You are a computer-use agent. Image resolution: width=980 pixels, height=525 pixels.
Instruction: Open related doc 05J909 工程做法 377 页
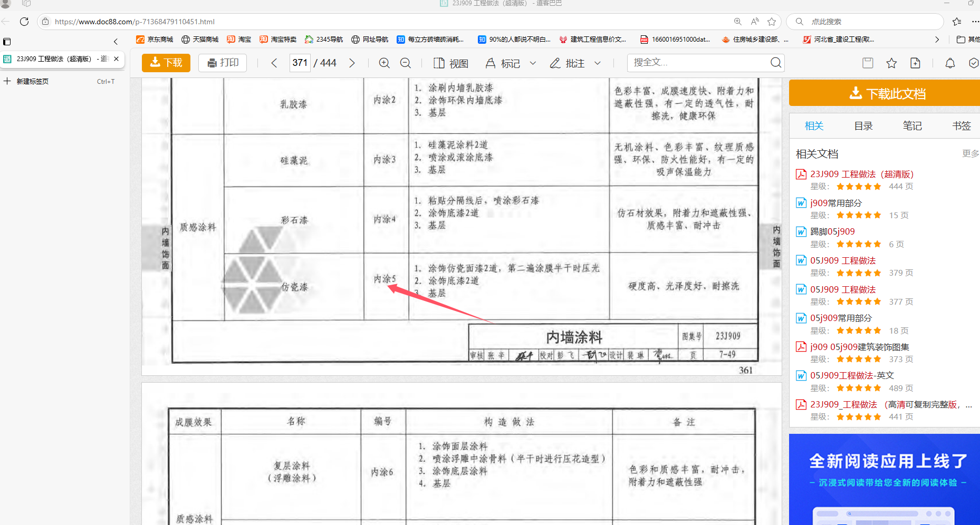[x=843, y=289]
